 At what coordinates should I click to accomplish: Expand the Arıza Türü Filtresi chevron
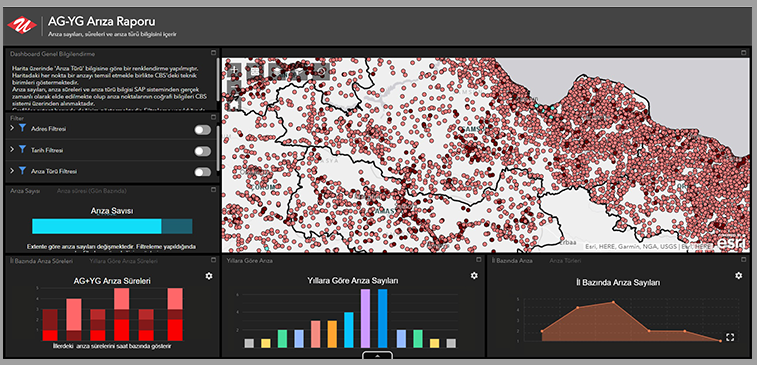coord(12,170)
